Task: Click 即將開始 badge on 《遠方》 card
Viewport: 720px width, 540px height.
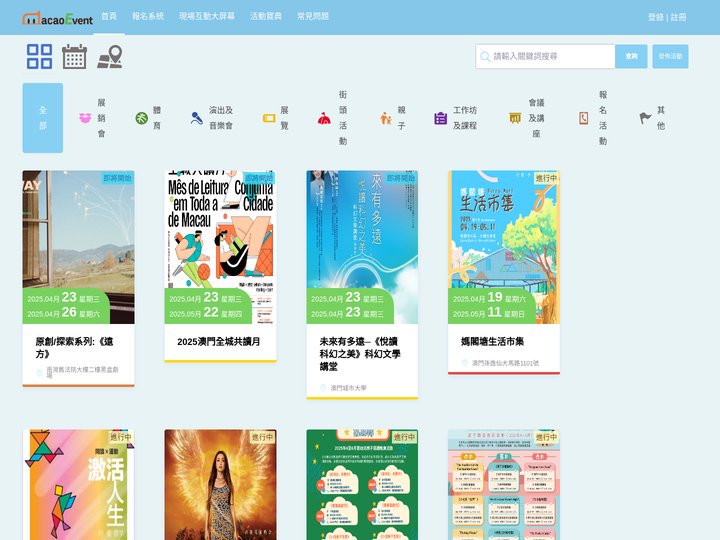Action: [118, 178]
